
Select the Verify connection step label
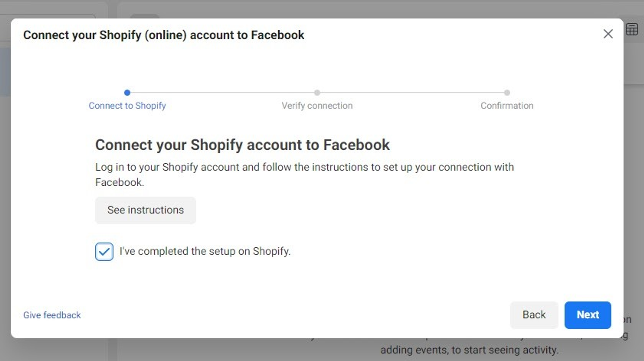click(317, 106)
